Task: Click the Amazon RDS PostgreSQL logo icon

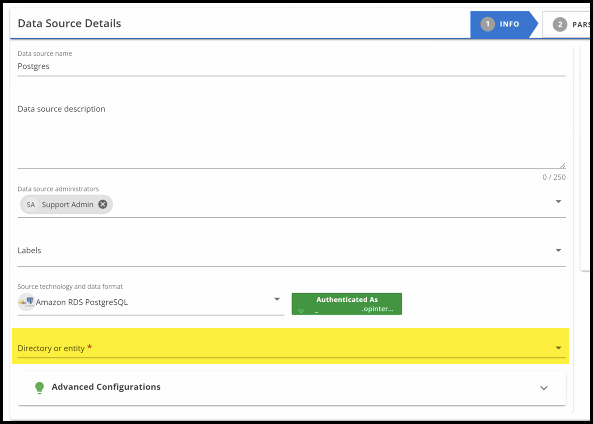Action: pyautogui.click(x=26, y=302)
